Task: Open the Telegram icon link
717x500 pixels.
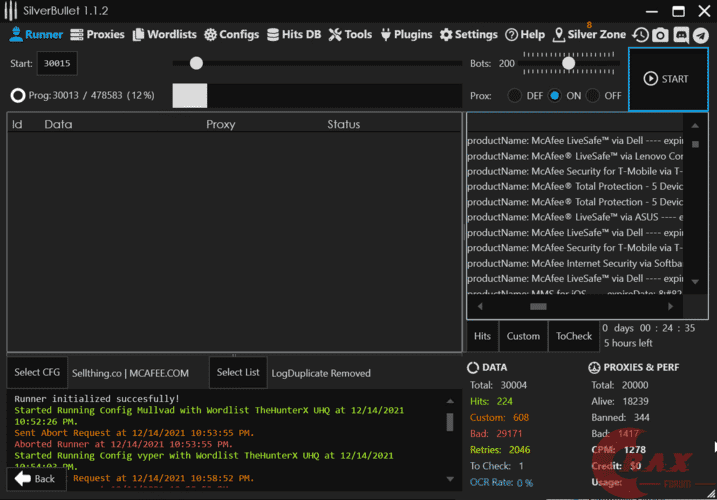Action: tap(701, 35)
